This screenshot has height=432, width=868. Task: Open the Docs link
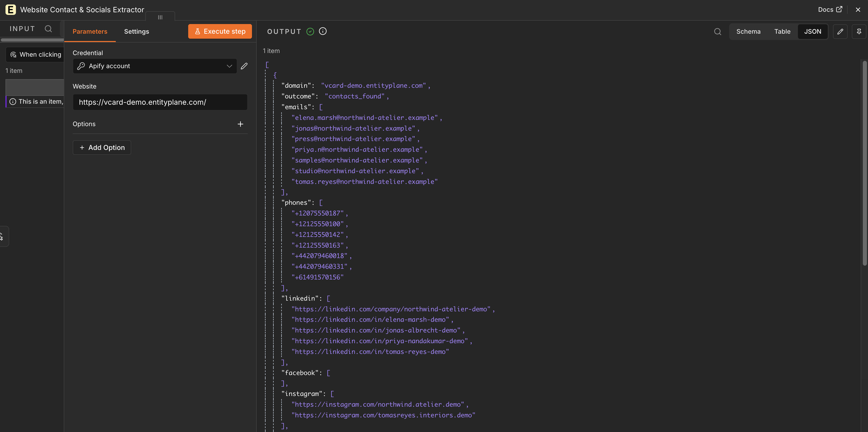[x=830, y=10]
